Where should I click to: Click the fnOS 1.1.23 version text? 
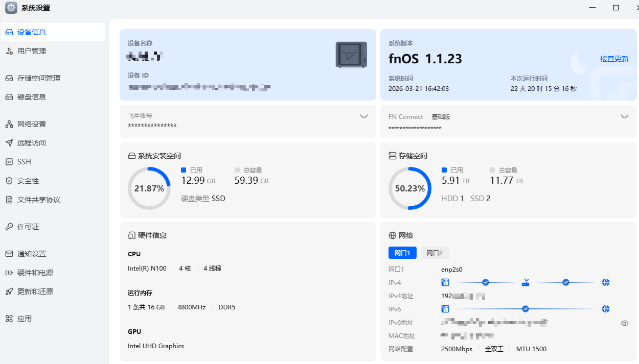click(x=425, y=59)
